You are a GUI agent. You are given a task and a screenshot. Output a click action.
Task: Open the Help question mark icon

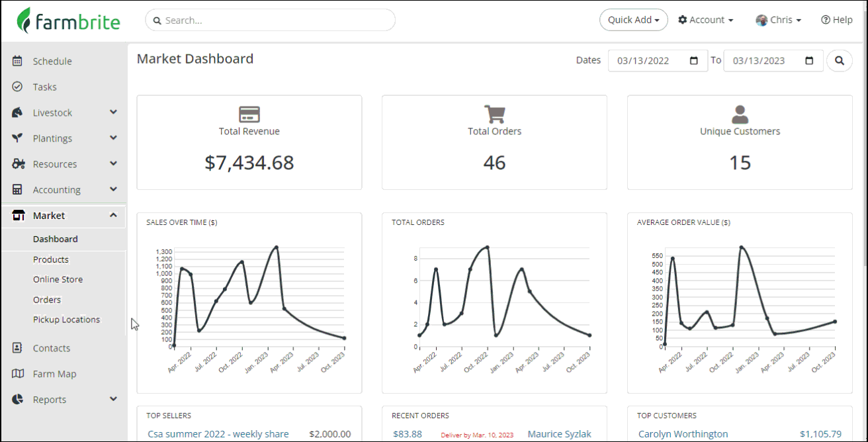[x=826, y=20]
